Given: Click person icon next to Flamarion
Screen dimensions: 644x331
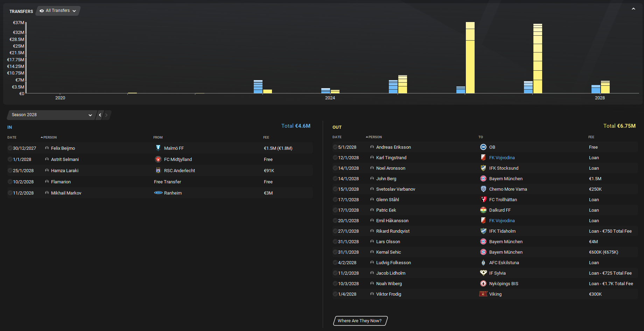Looking at the screenshot, I should pyautogui.click(x=47, y=182).
